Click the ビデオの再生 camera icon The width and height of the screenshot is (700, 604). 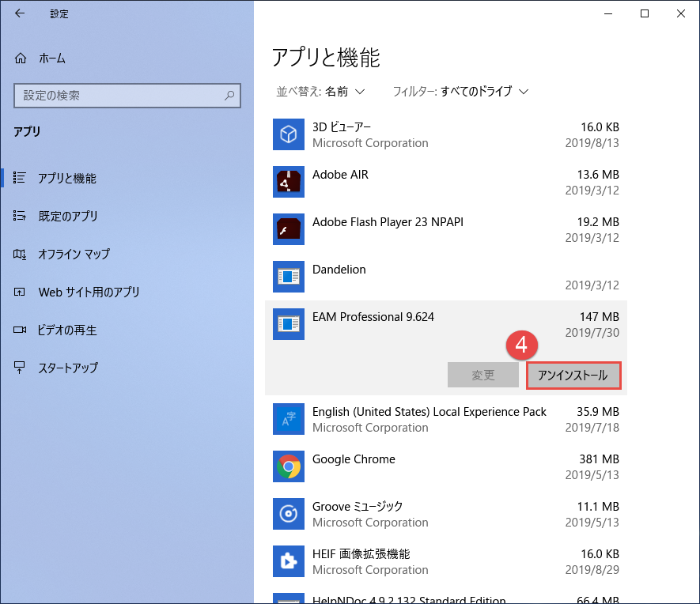point(19,330)
